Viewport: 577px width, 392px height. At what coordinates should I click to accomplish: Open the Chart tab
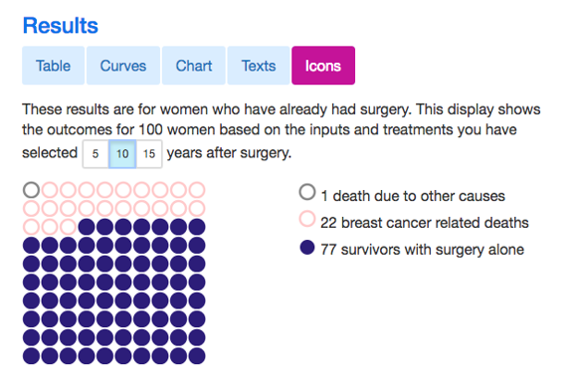(x=194, y=66)
